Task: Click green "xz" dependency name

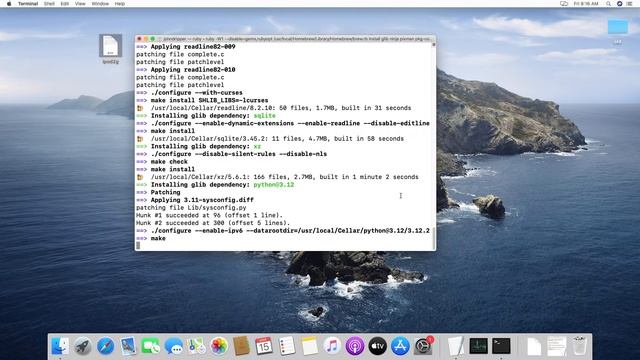Action: pyautogui.click(x=257, y=146)
